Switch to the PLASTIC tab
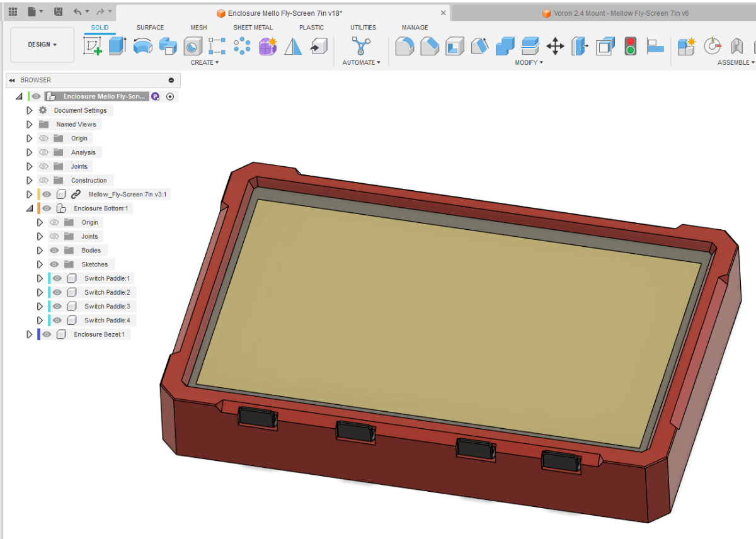 [311, 28]
